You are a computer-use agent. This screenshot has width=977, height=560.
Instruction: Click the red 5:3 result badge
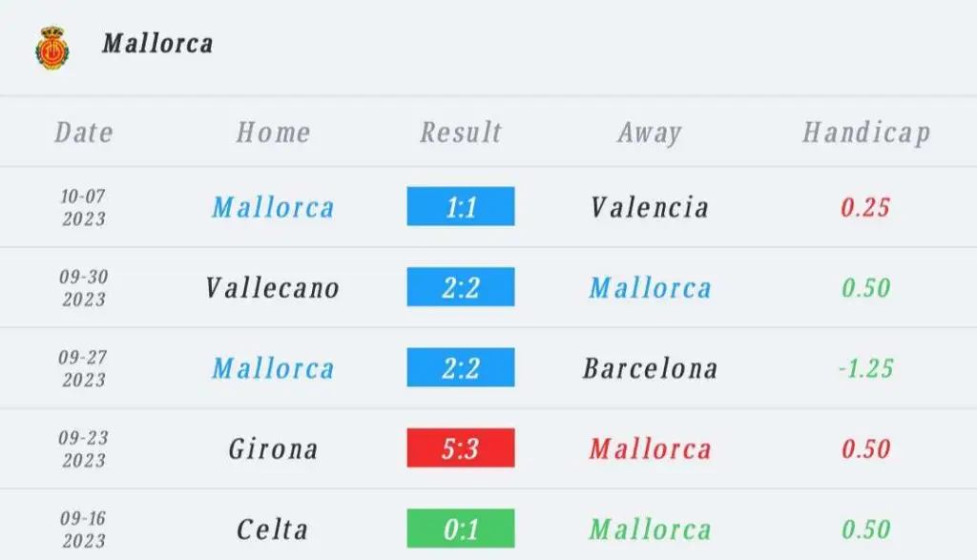tap(461, 447)
